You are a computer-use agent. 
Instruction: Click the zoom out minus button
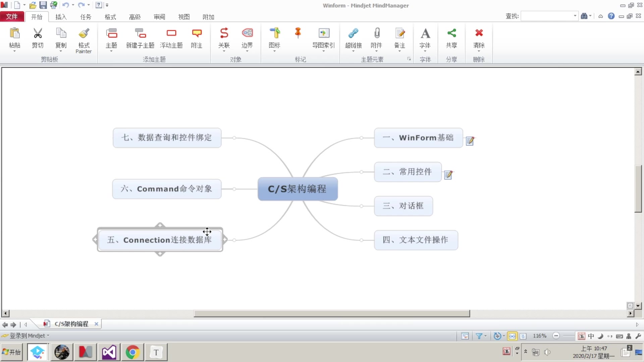(556, 336)
